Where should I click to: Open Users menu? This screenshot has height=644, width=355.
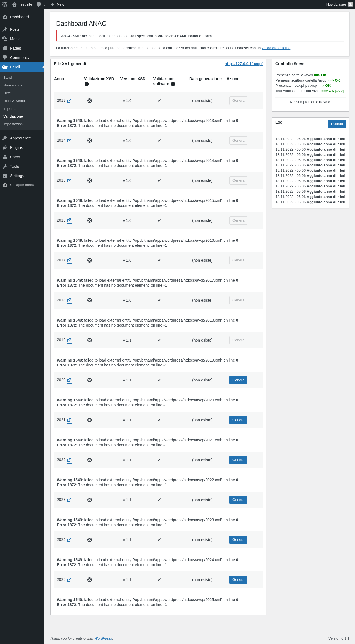pyautogui.click(x=22, y=157)
